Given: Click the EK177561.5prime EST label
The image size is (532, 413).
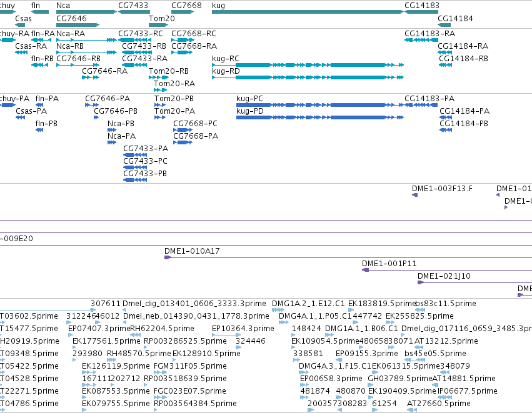Looking at the screenshot, I should coord(106,341).
